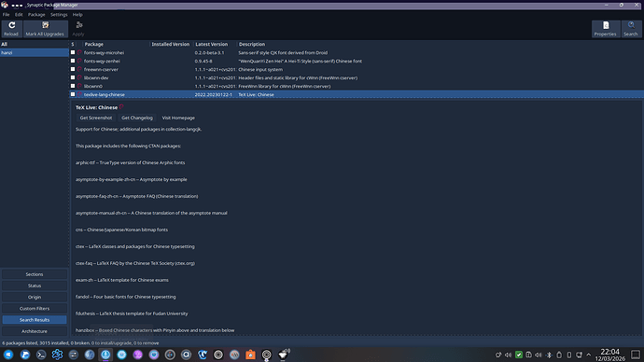Switch to the Status filter view
Image resolution: width=644 pixels, height=362 pixels.
[x=35, y=285]
